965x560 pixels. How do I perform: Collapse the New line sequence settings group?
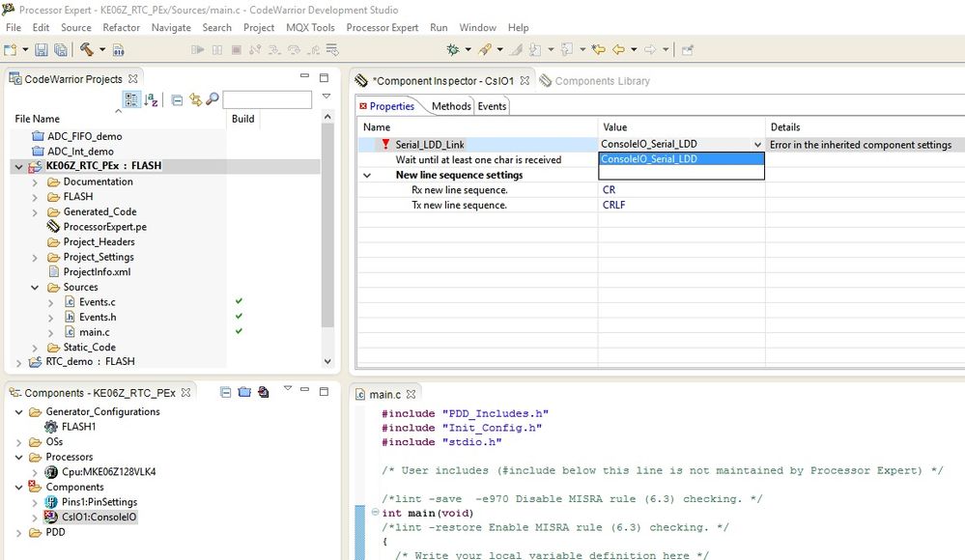pyautogui.click(x=367, y=176)
